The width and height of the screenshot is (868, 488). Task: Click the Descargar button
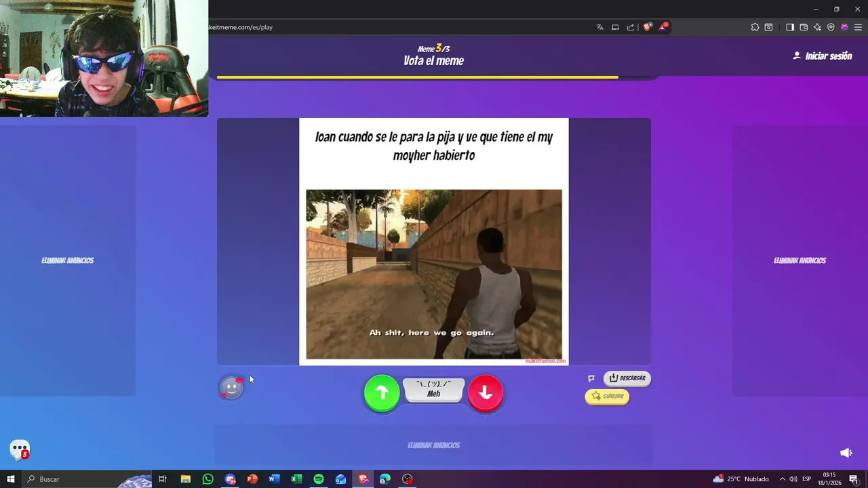627,378
